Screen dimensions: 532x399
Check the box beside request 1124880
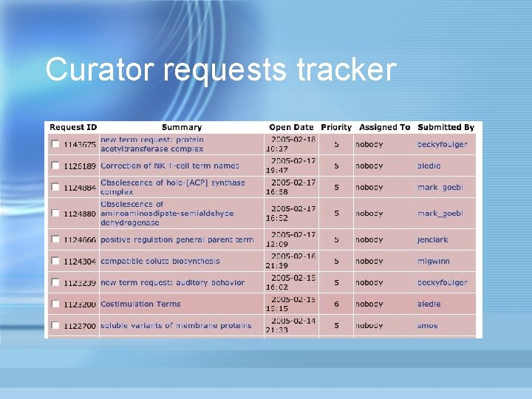(x=55, y=213)
